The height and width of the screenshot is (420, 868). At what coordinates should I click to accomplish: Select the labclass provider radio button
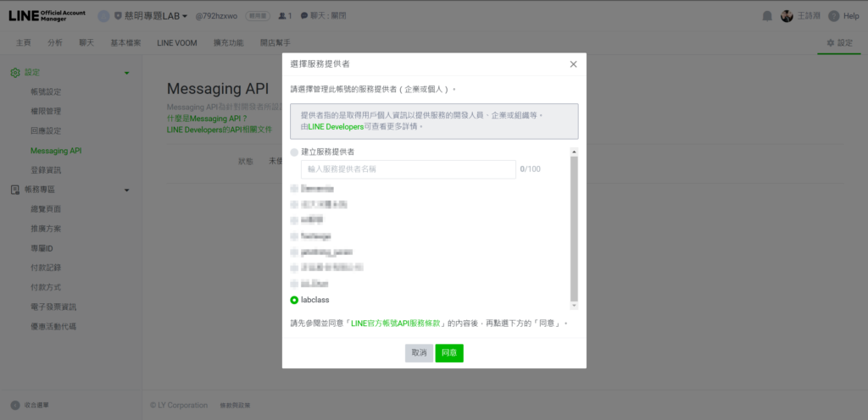pos(294,300)
